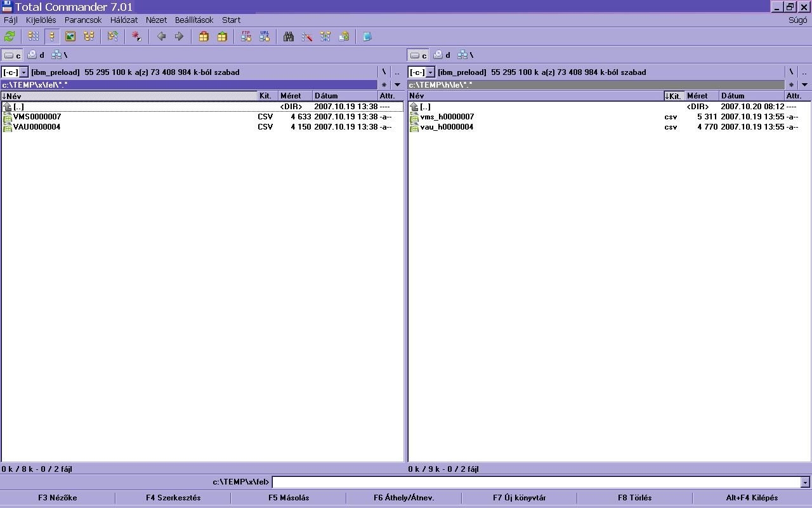Select the VMS0000007 file in left panel
This screenshot has width=812, height=508.
click(37, 117)
